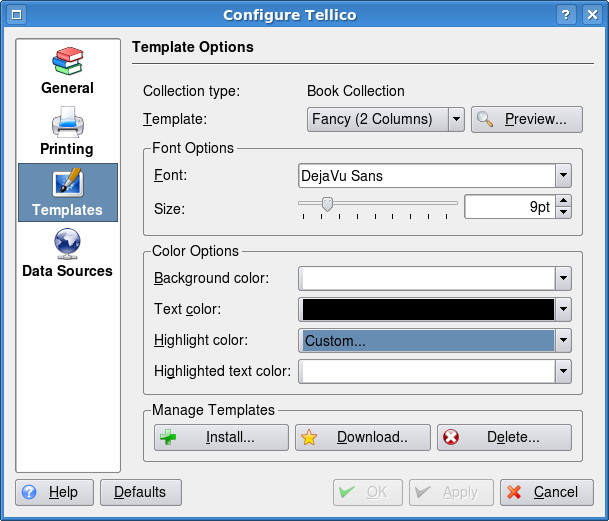Viewport: 609px width, 521px height.
Task: Click Download templates button
Action: (363, 437)
